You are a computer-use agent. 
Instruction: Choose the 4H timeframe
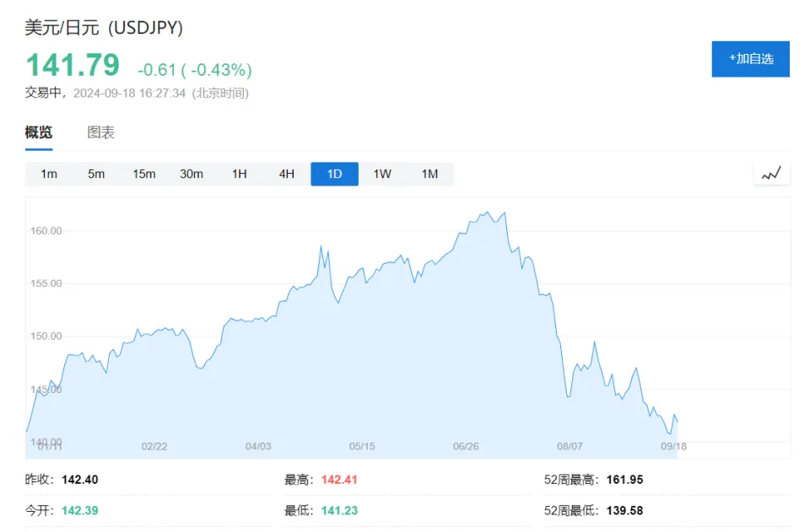pos(287,175)
